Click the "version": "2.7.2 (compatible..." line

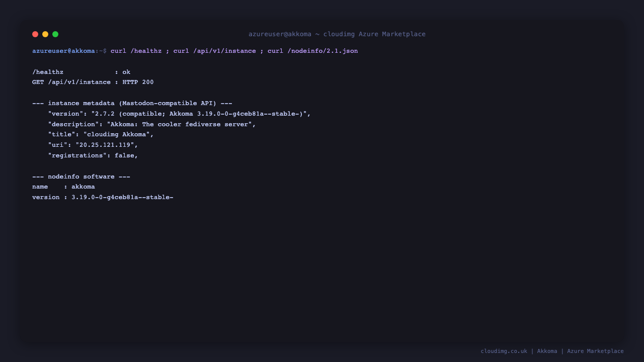click(180, 114)
